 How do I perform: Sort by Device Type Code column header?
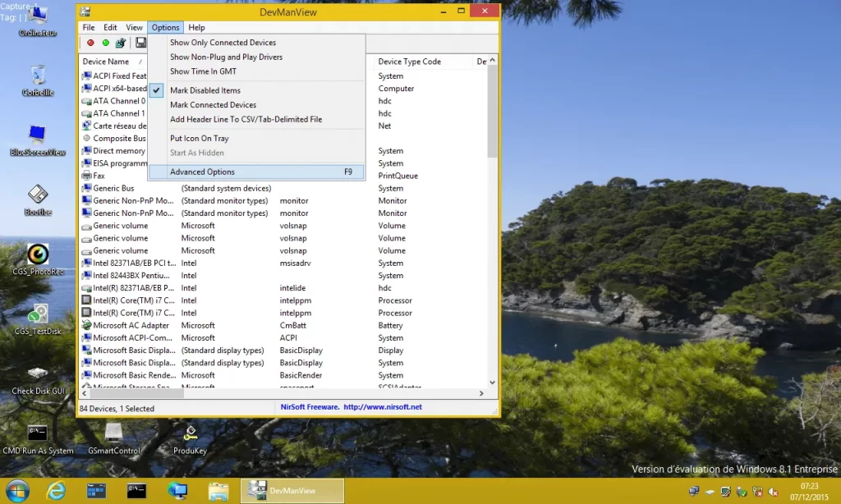coord(423,62)
